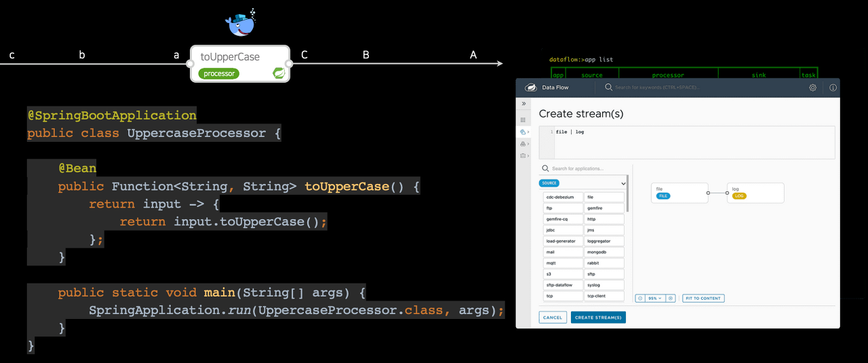Collapse the SOURCE category chevron

pos(623,183)
